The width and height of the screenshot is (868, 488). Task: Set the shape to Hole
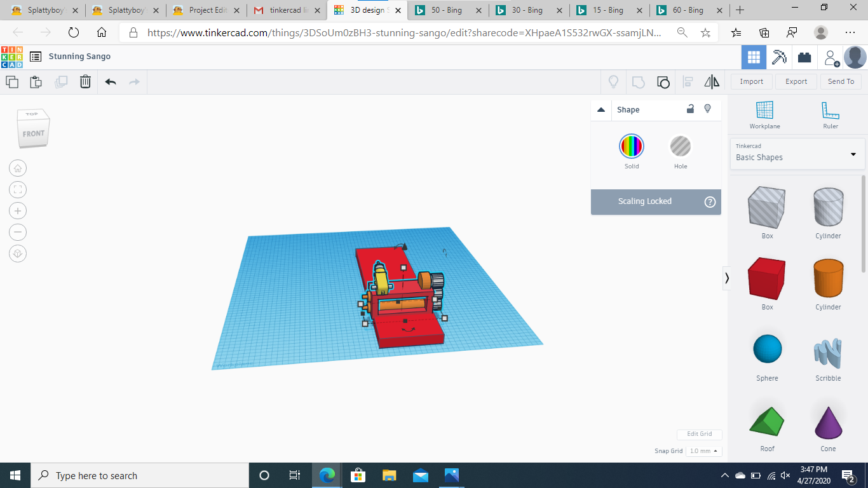coord(681,147)
